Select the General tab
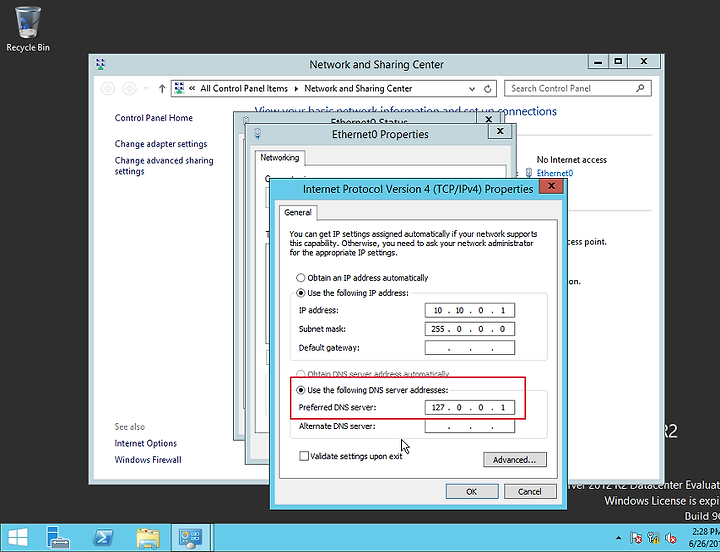The height and width of the screenshot is (552, 720). pyautogui.click(x=298, y=212)
